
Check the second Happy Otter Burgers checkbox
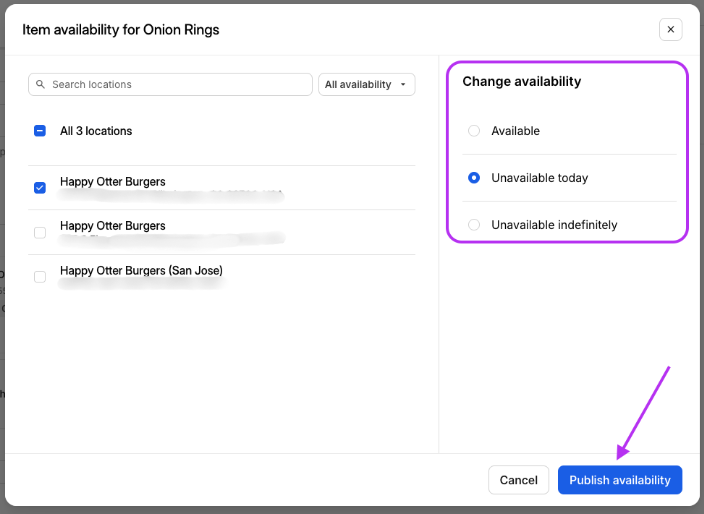point(40,233)
